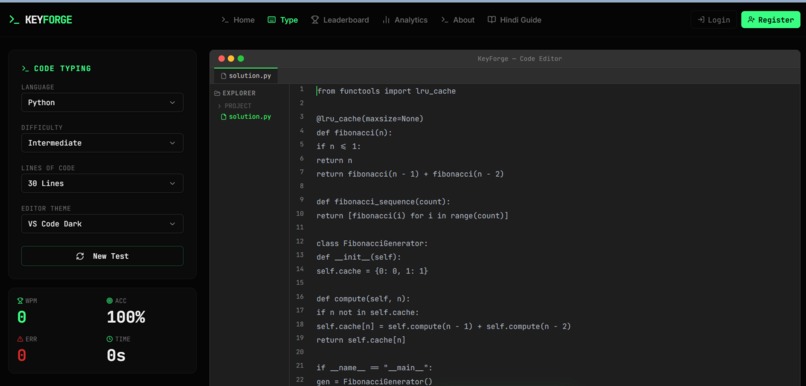Click code line 'if n not in self.cache:'
This screenshot has height=386, width=806.
[368, 313]
